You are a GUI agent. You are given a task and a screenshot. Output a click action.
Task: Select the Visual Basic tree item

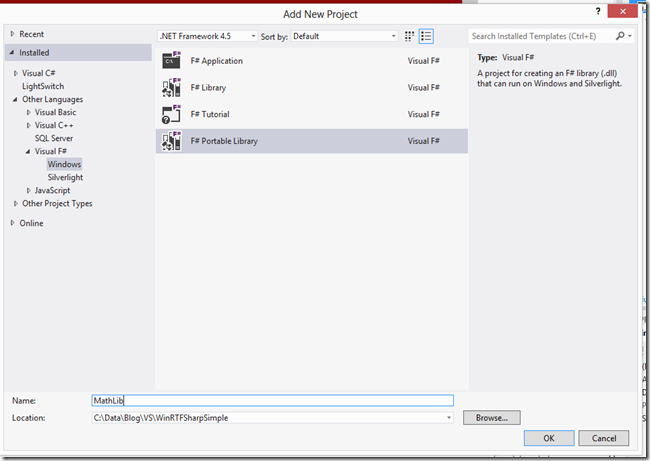tap(56, 112)
